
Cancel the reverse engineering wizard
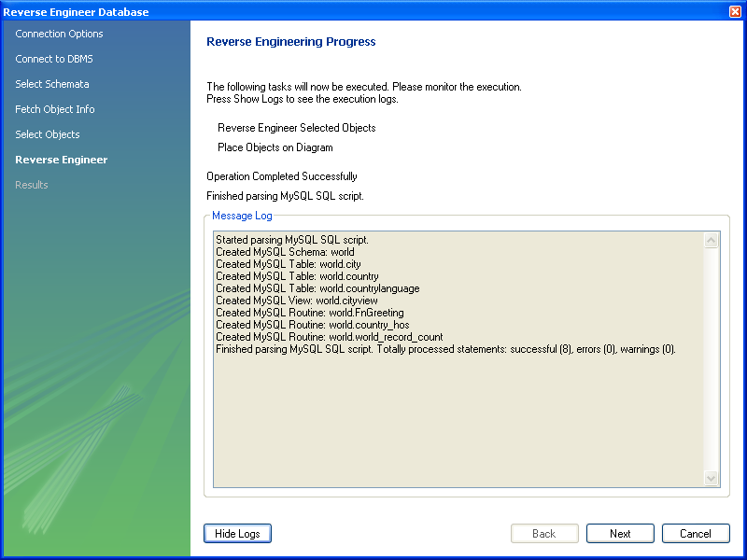[x=695, y=534]
